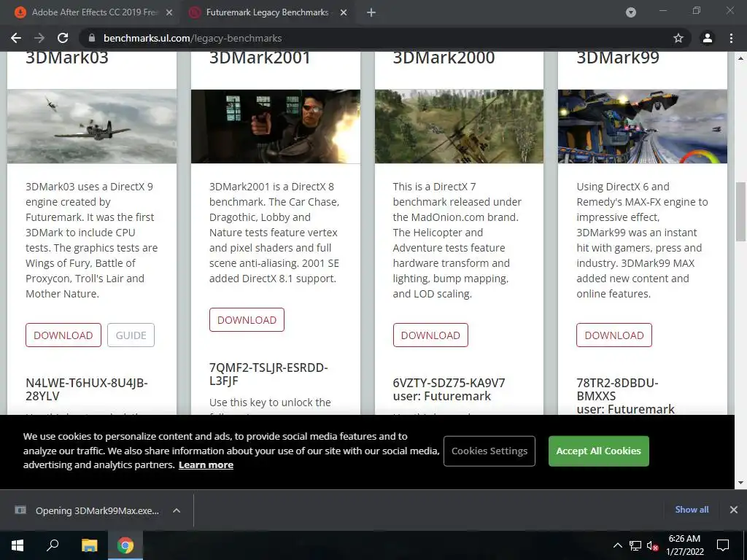Click the 3DMark99 racing thumbnail
Viewport: 747px width, 560px height.
(x=643, y=127)
